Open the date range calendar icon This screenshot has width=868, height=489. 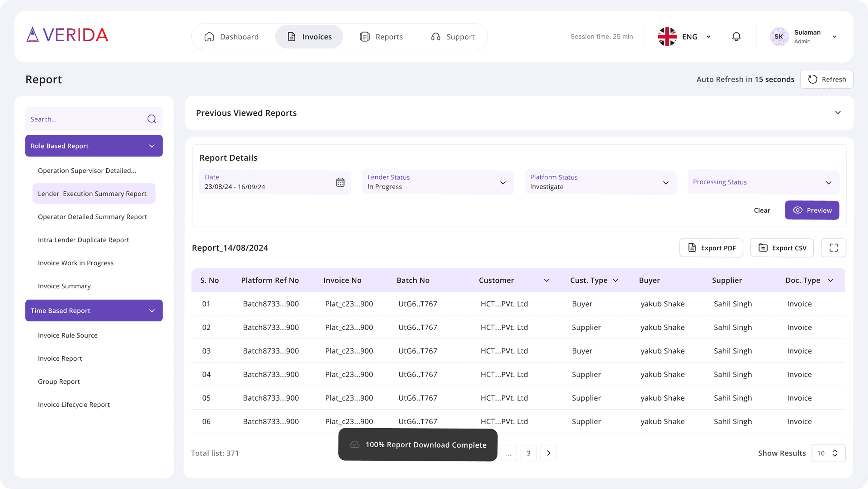point(340,182)
